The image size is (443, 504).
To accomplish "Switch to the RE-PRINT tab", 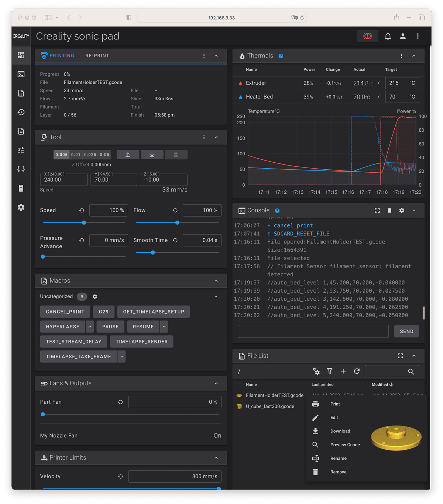I will [x=97, y=56].
